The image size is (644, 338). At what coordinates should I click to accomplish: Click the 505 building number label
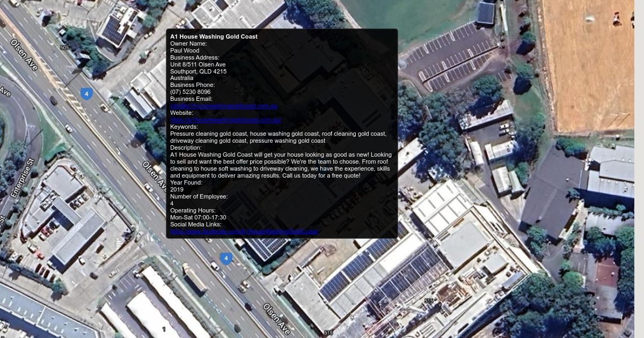coord(64,48)
